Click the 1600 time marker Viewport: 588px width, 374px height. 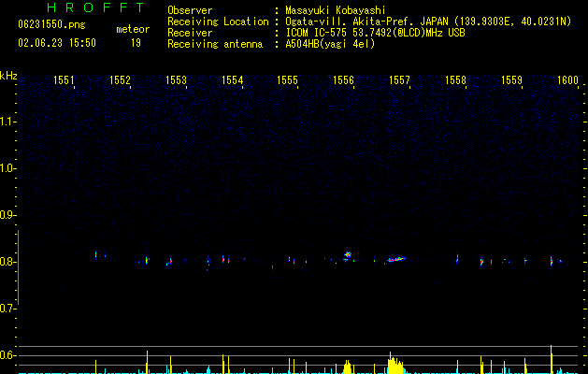point(567,80)
